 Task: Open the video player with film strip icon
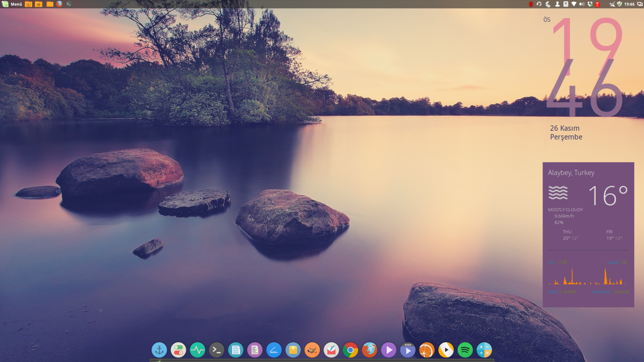coord(408,350)
